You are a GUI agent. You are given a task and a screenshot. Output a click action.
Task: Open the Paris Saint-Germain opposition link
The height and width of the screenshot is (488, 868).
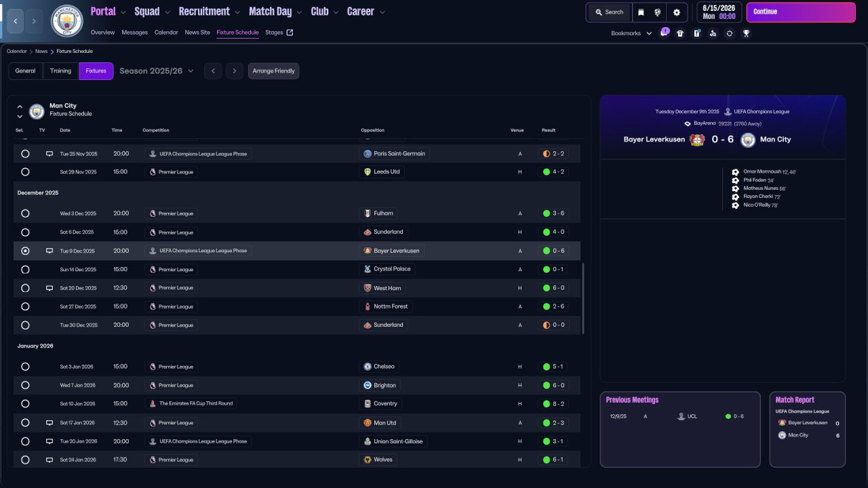point(394,154)
